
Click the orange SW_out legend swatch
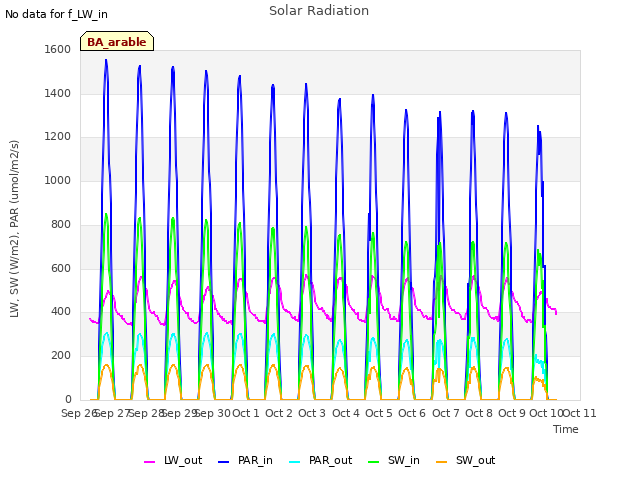(441, 462)
